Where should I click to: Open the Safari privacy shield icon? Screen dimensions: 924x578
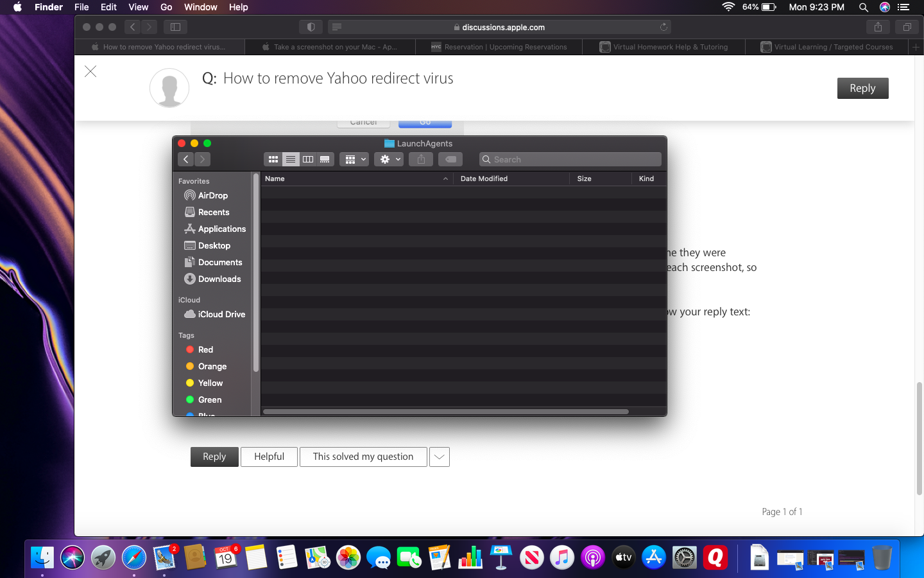311,27
